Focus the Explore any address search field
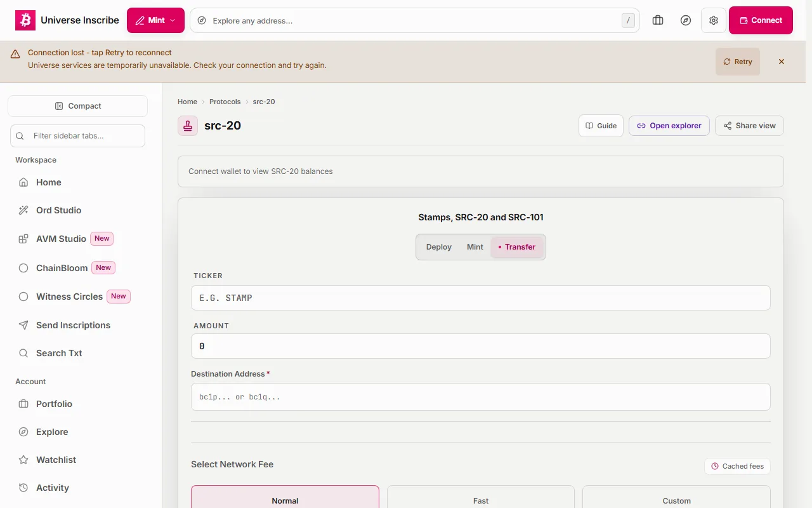812x508 pixels. point(415,20)
